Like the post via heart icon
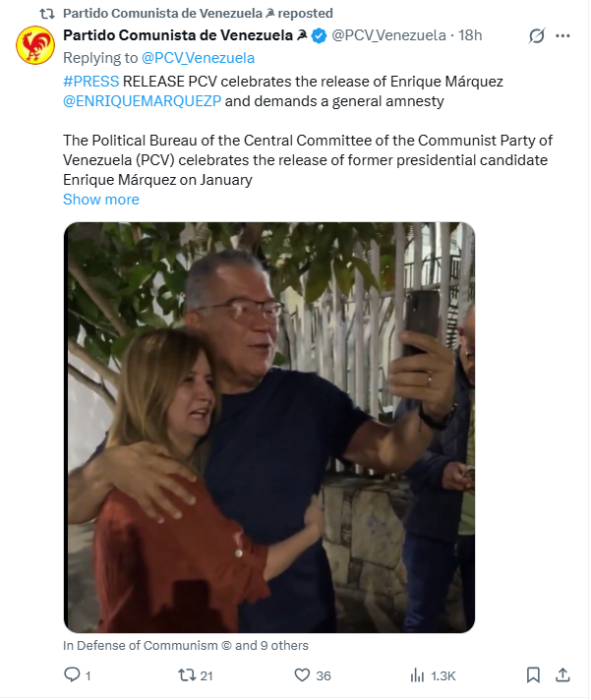This screenshot has height=700, width=591. pos(303,675)
